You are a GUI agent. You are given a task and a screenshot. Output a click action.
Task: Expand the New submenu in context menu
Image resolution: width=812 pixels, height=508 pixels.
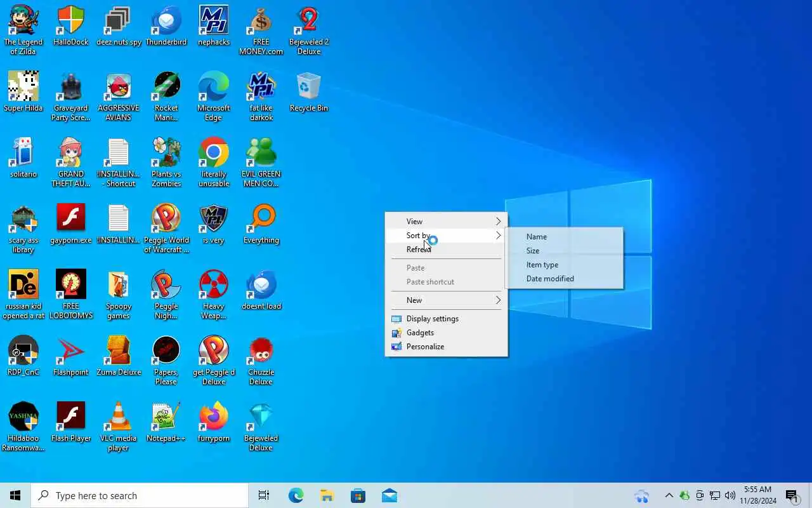coord(446,300)
